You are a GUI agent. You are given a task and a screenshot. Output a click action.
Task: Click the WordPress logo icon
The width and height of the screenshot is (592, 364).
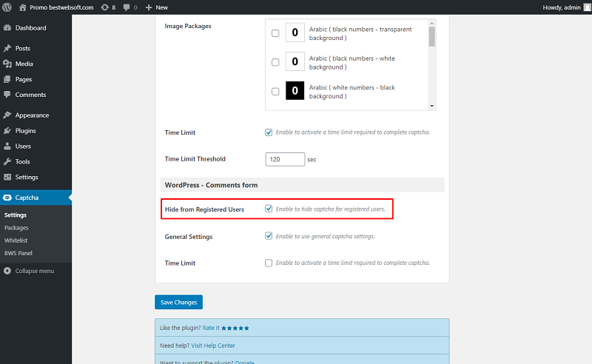7,7
